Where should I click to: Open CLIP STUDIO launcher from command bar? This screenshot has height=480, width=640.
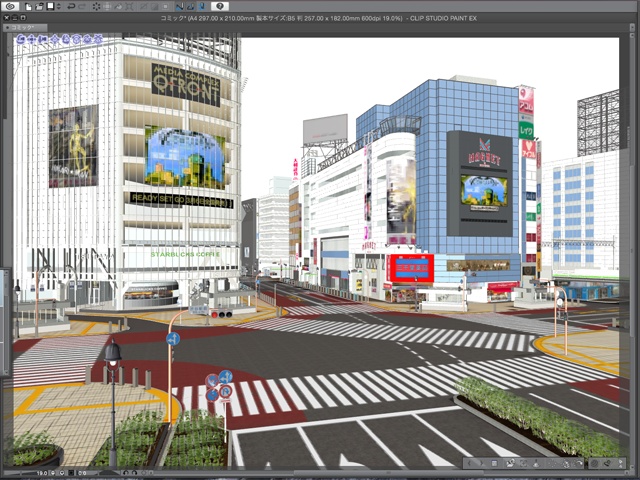coord(10,7)
